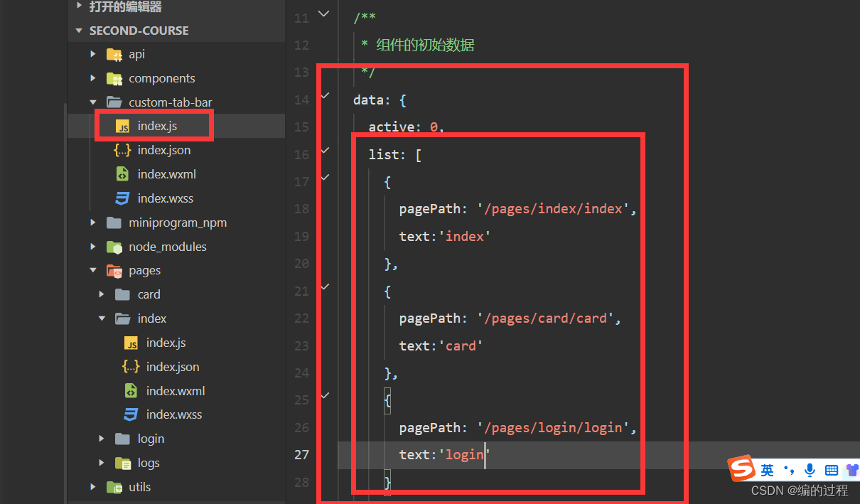Click the api folder icon
860x504 pixels.
click(x=114, y=54)
